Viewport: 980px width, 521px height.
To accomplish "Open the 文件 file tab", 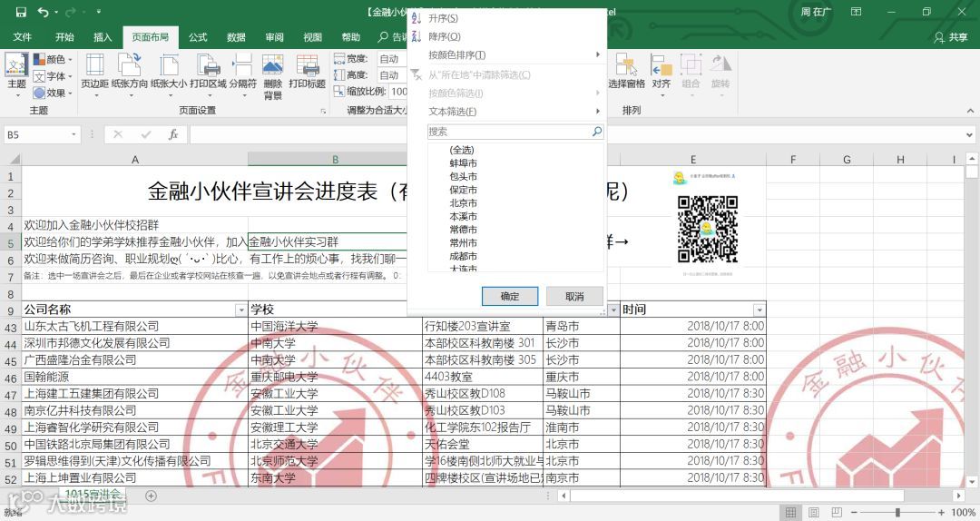I will click(23, 37).
